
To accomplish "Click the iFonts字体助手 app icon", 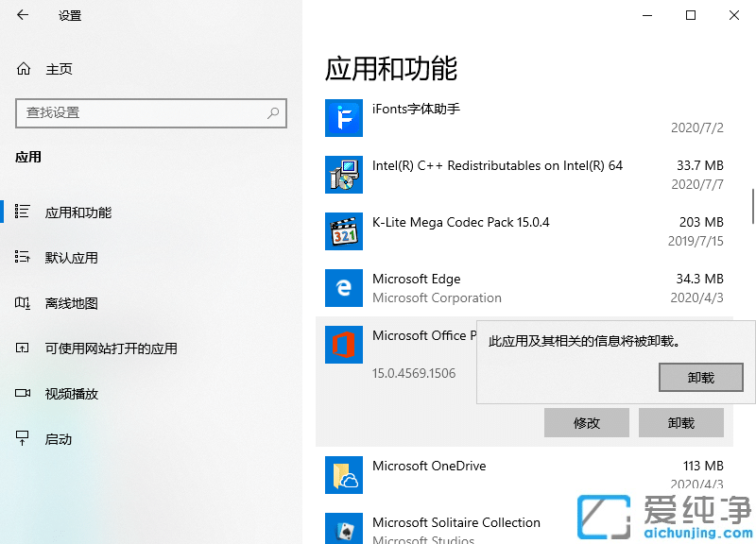I will click(x=343, y=118).
